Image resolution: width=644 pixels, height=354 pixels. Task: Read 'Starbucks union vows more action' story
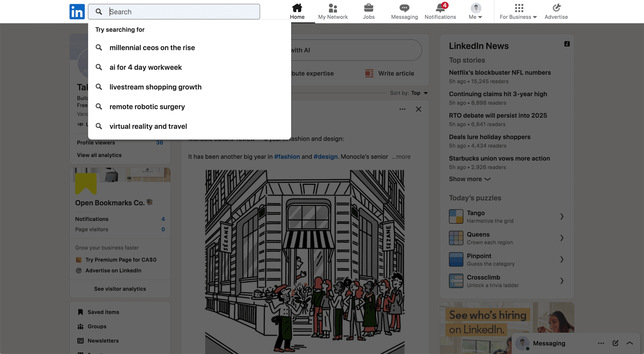tap(499, 159)
